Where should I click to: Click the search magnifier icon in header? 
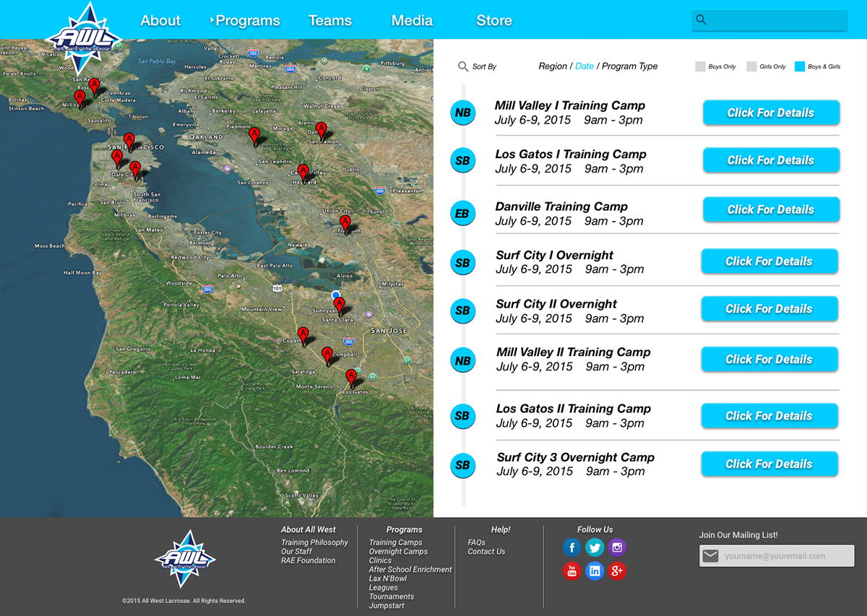pos(701,20)
